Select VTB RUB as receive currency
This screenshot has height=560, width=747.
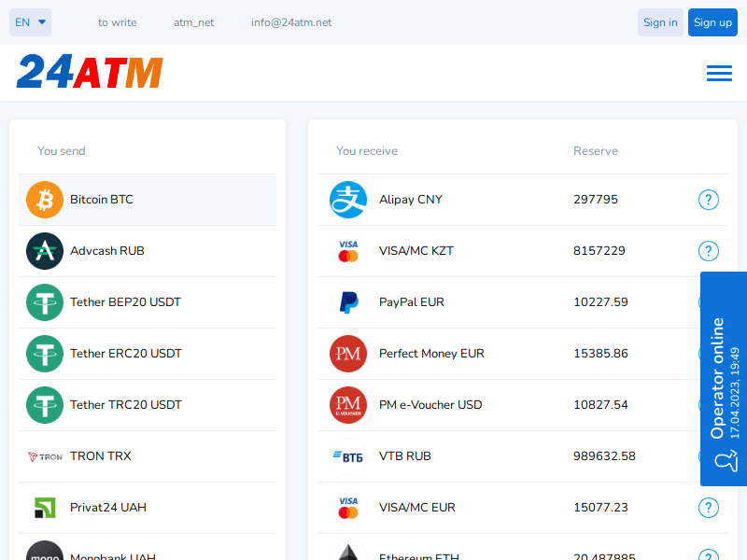[405, 456]
